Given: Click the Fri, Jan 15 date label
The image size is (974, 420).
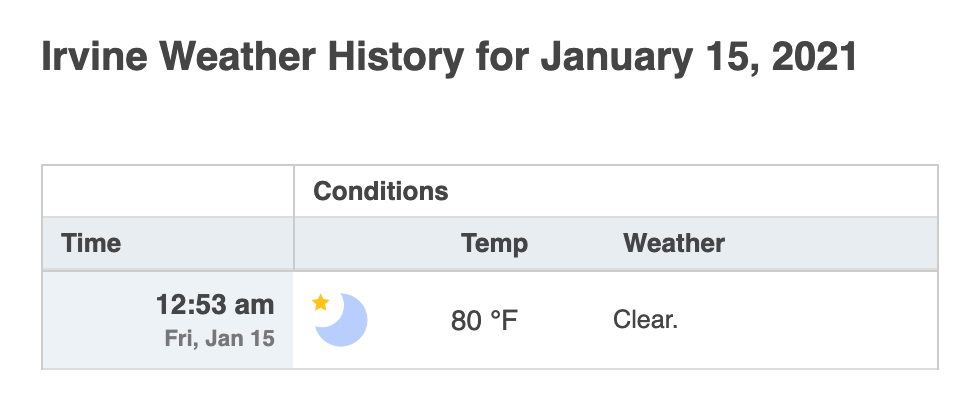Looking at the screenshot, I should pos(219,339).
